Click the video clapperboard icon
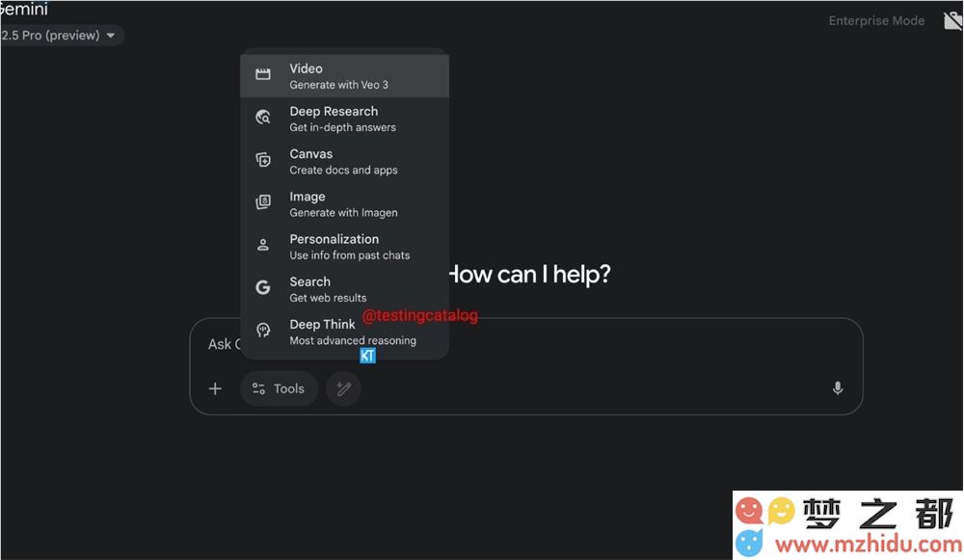Viewport: 964px width, 560px height. [263, 74]
